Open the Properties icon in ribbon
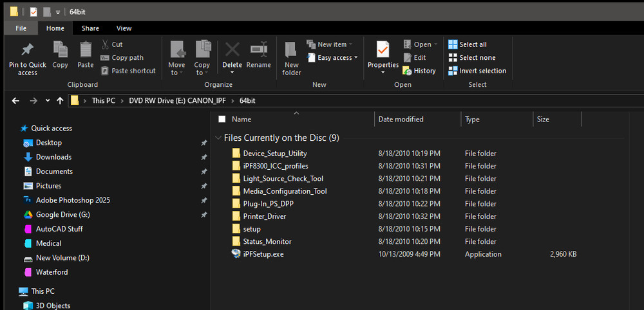Screen dimensions: 644x310 point(383,50)
